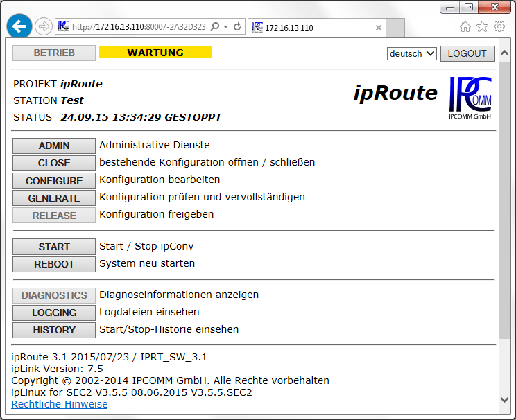The height and width of the screenshot is (420, 516).
Task: Open the address bar autocomplete dropdown arrow
Action: (x=226, y=26)
